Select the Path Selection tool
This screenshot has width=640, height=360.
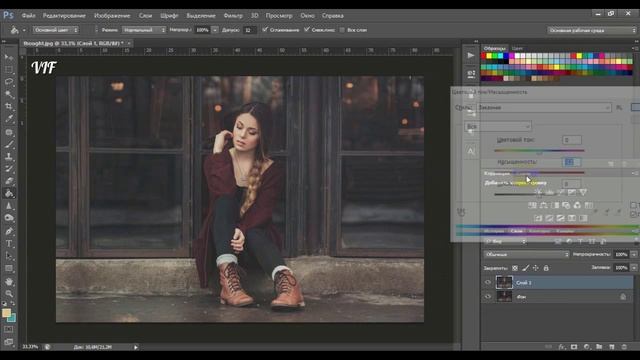(x=9, y=256)
